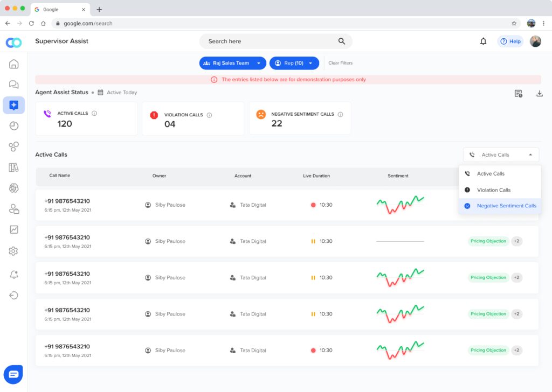This screenshot has height=392, width=552.
Task: Choose Violation Calls from the filter dropdown
Action: [493, 190]
